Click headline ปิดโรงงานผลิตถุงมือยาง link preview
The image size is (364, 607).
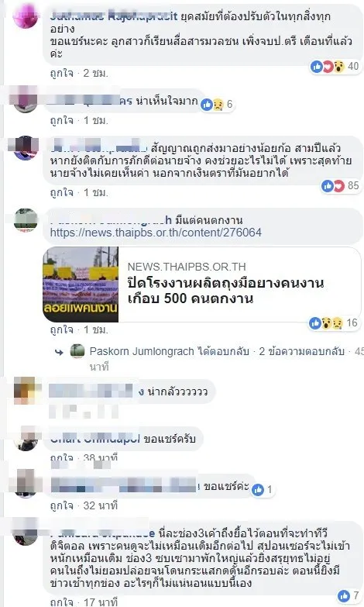tap(225, 291)
